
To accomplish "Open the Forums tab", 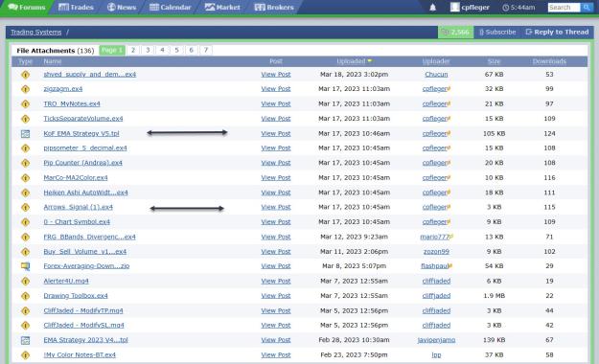I will coord(27,8).
